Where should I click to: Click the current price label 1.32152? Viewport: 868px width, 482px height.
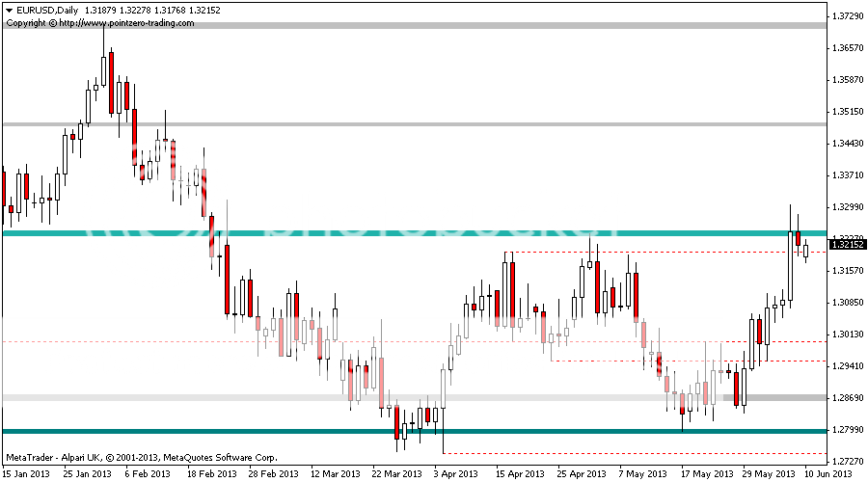coord(848,244)
